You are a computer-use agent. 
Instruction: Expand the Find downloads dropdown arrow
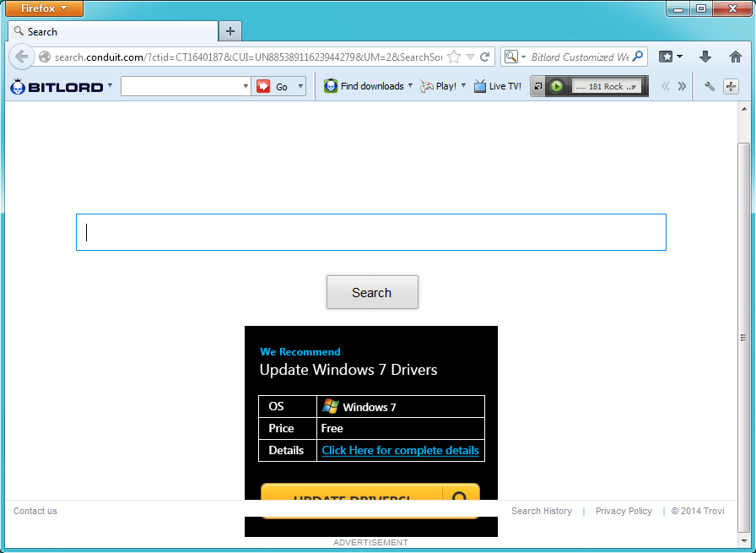pyautogui.click(x=410, y=85)
